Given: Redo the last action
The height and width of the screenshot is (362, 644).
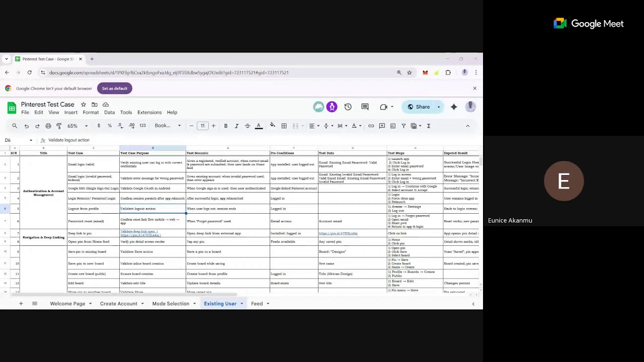Looking at the screenshot, I should click(37, 126).
